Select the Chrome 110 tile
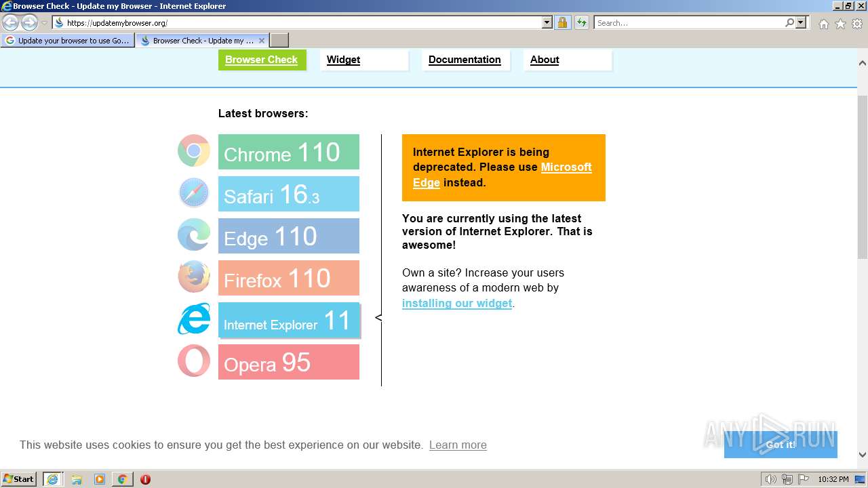The height and width of the screenshot is (488, 868). [289, 152]
